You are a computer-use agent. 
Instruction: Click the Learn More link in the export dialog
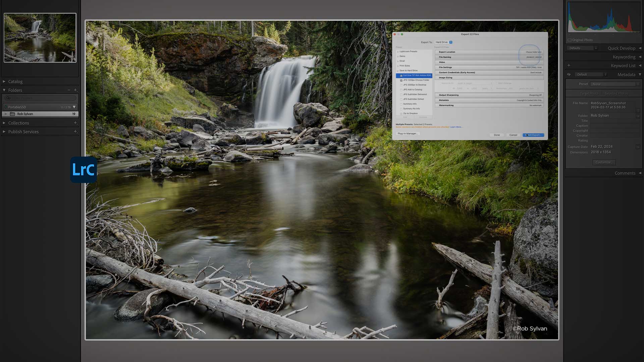(x=456, y=127)
